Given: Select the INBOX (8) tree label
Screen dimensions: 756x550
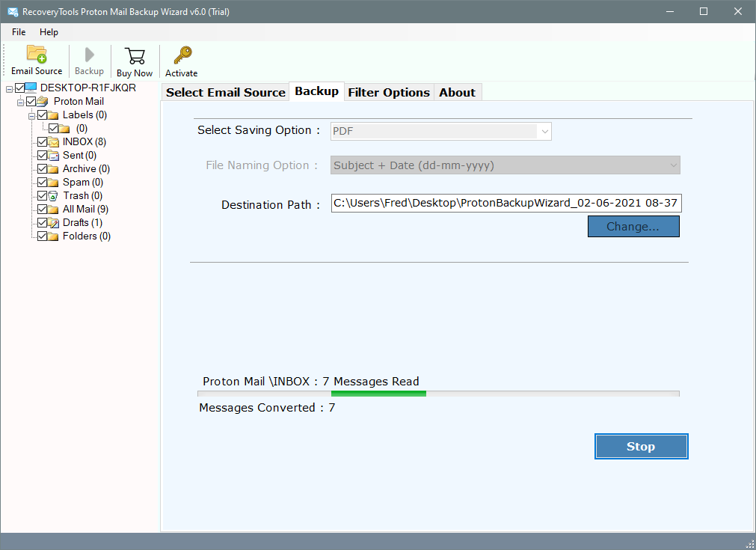Looking at the screenshot, I should pos(84,142).
